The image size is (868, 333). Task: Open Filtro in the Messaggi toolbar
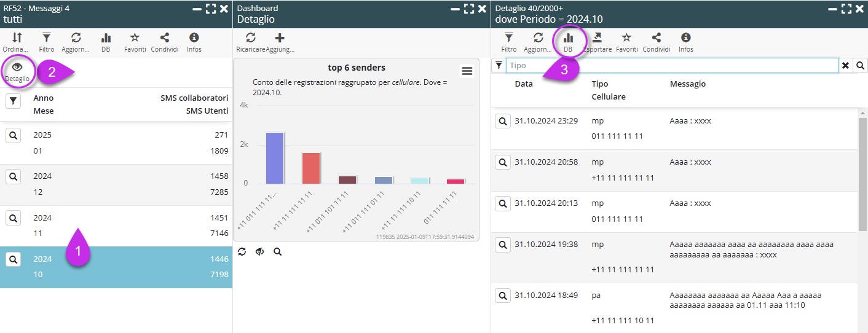click(47, 42)
